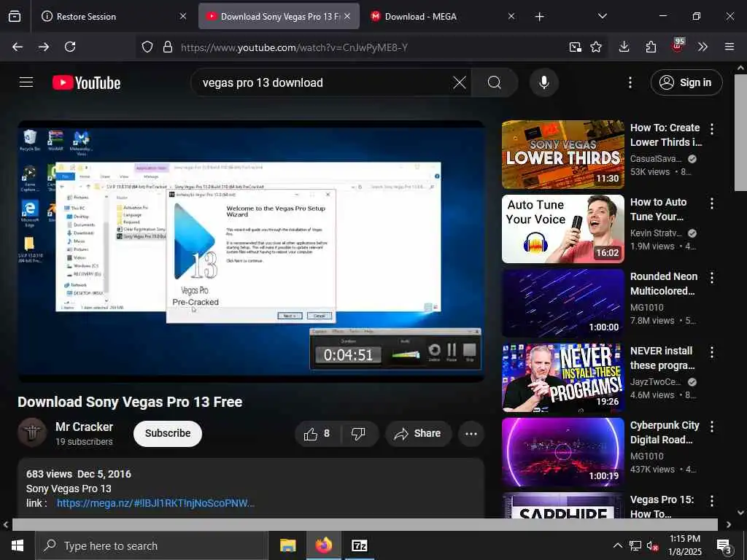Subscribe to Mr Cracker channel
This screenshot has height=560, width=747.
pyautogui.click(x=168, y=433)
